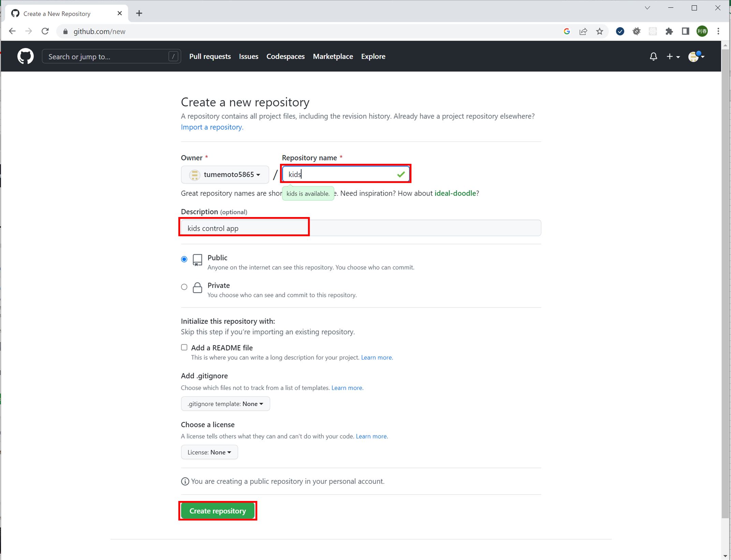
Task: Enable Add a README file
Action: tap(184, 347)
